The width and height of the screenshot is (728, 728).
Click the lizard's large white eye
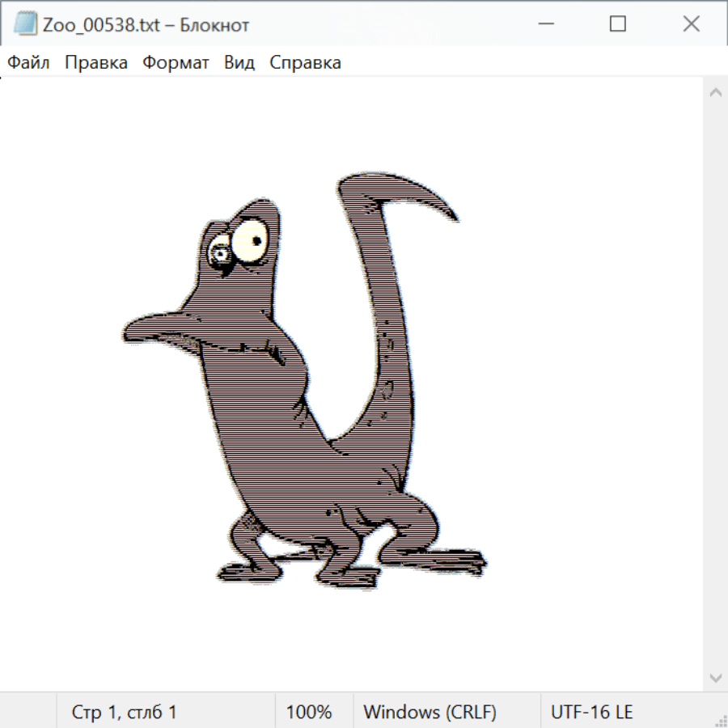252,239
